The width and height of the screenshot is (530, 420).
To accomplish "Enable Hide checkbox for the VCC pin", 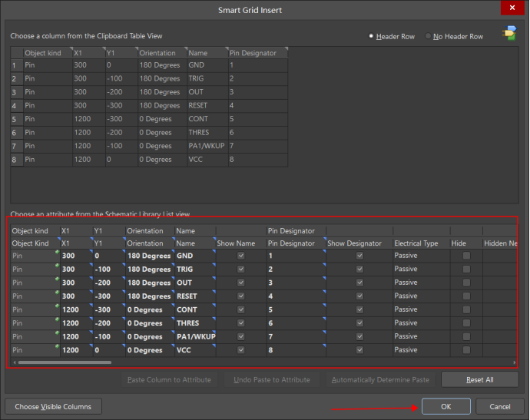I will 466,350.
